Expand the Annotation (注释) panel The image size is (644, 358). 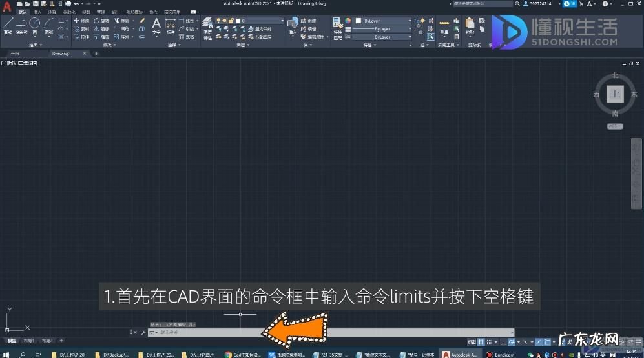click(174, 45)
